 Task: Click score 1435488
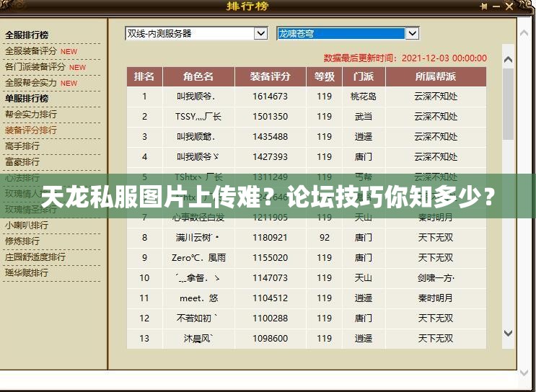pyautogui.click(x=270, y=137)
